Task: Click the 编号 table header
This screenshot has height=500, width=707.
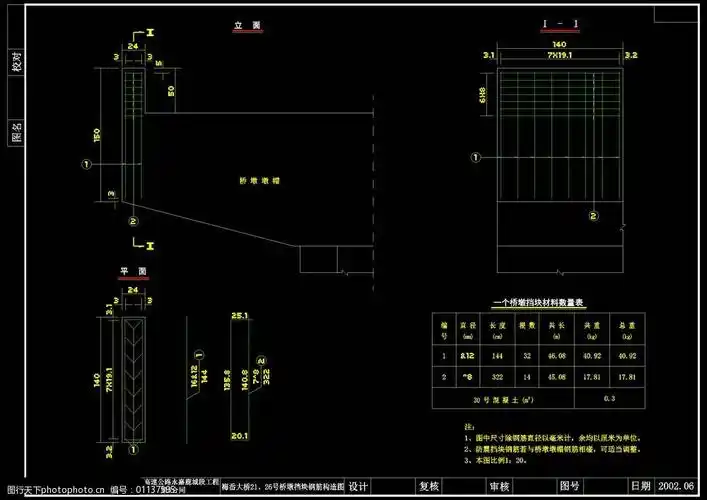Action: click(x=444, y=330)
